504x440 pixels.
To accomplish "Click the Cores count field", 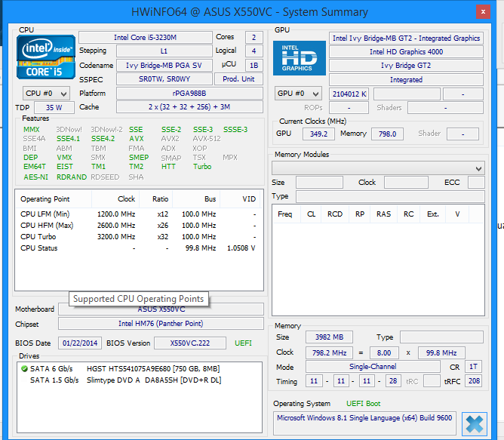I will click(254, 37).
